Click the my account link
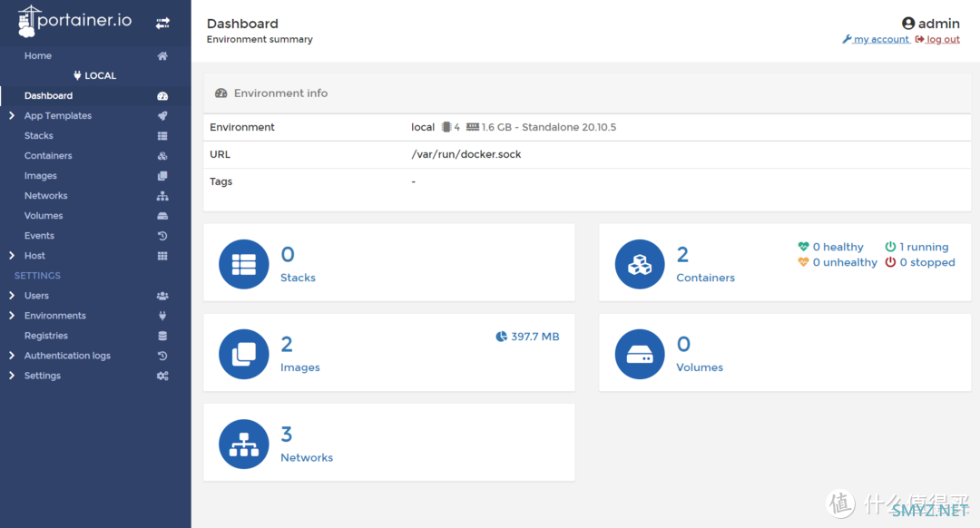This screenshot has height=528, width=980. [x=881, y=40]
